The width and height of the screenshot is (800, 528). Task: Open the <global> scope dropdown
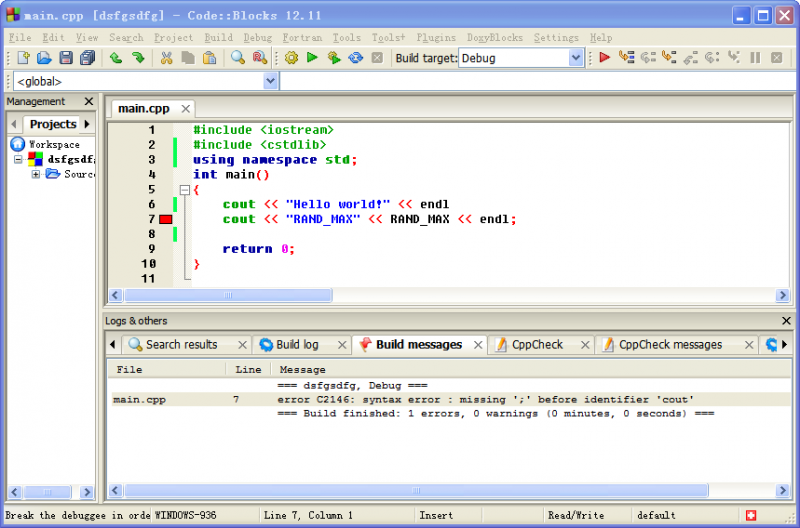pyautogui.click(x=271, y=81)
